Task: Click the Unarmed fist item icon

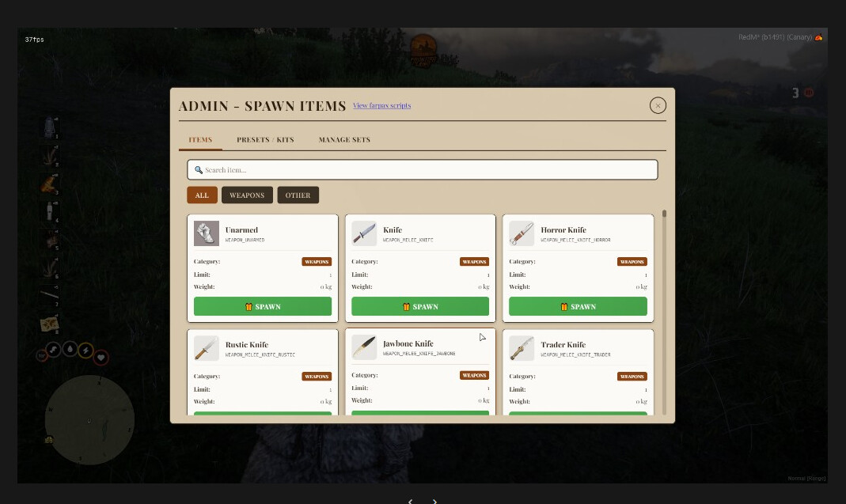Action: [207, 233]
